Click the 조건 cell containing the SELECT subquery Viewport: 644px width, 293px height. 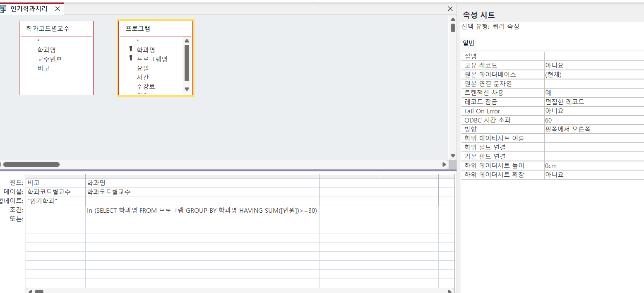coord(202,210)
